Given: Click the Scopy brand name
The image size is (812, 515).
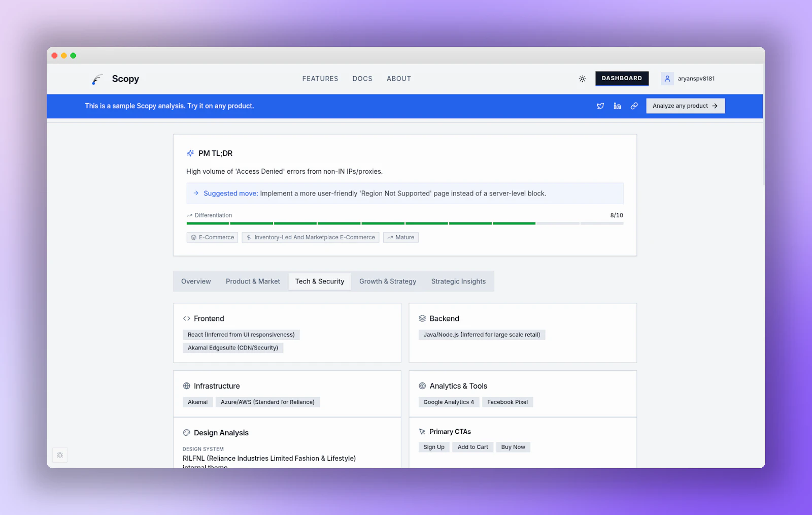Looking at the screenshot, I should tap(125, 79).
